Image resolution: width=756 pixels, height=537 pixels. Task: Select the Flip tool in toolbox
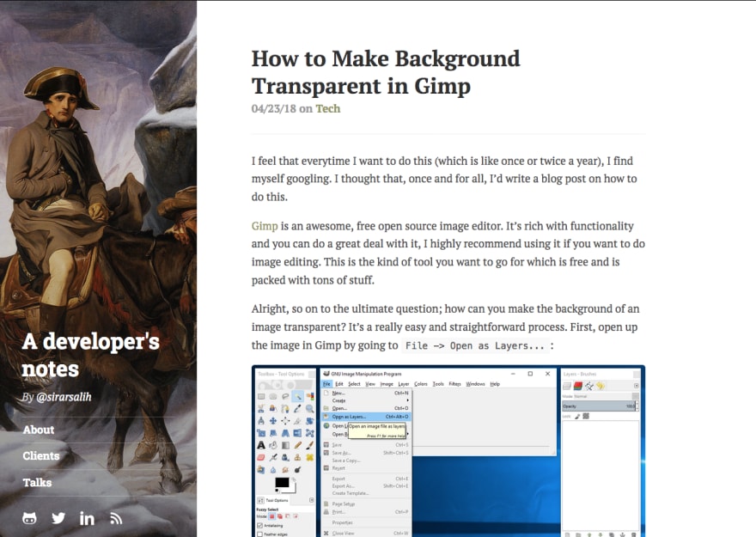pos(297,433)
